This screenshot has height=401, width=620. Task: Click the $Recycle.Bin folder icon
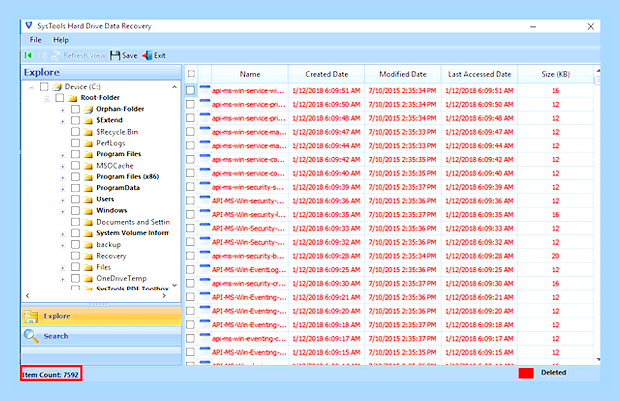88,132
